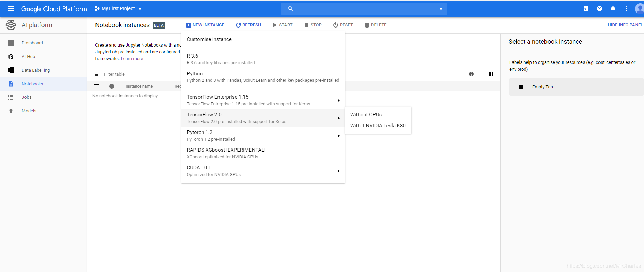The width and height of the screenshot is (644, 272).
Task: Click HIDE INFO PANEL
Action: click(625, 25)
